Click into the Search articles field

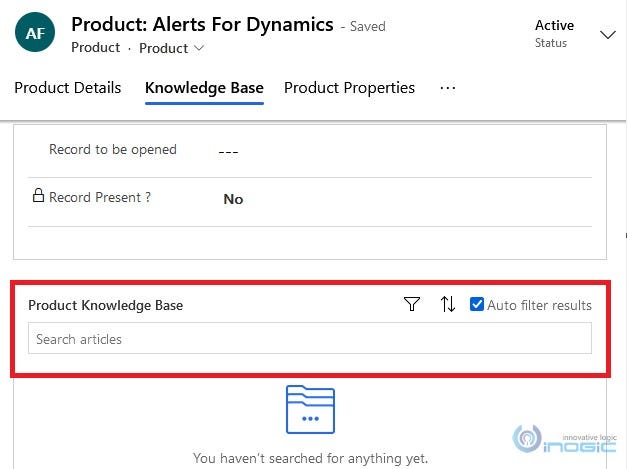click(x=310, y=339)
